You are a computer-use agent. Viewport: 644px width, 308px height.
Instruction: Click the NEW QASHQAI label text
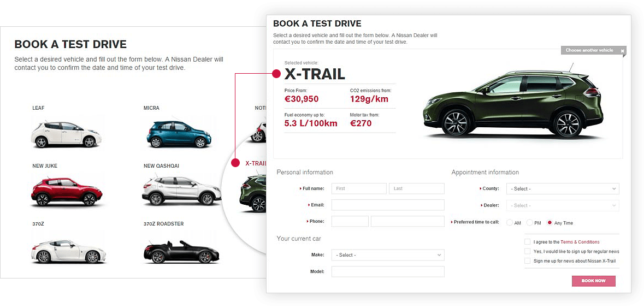(162, 166)
